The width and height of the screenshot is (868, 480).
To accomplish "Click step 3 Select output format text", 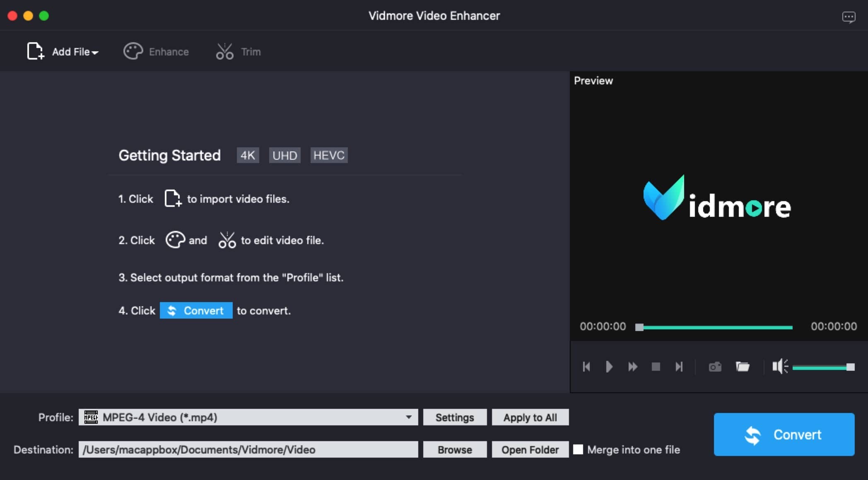I will coord(231,277).
